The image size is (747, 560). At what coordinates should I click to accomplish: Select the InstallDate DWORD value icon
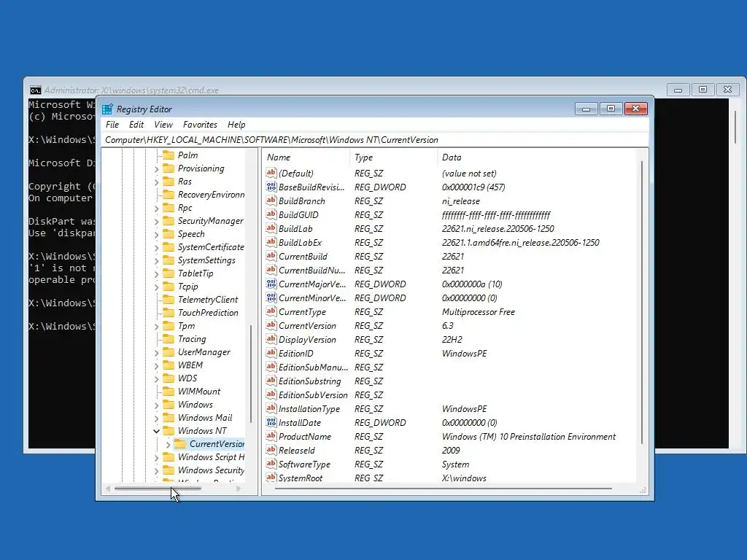(271, 422)
